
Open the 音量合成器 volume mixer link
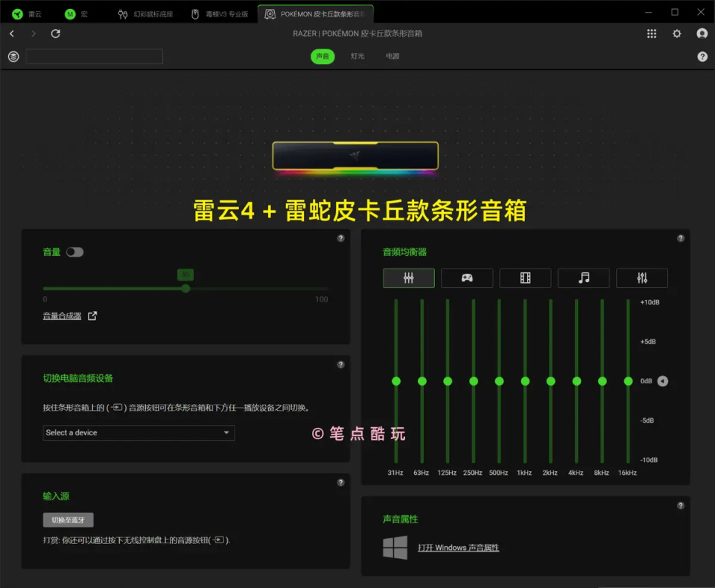point(62,316)
